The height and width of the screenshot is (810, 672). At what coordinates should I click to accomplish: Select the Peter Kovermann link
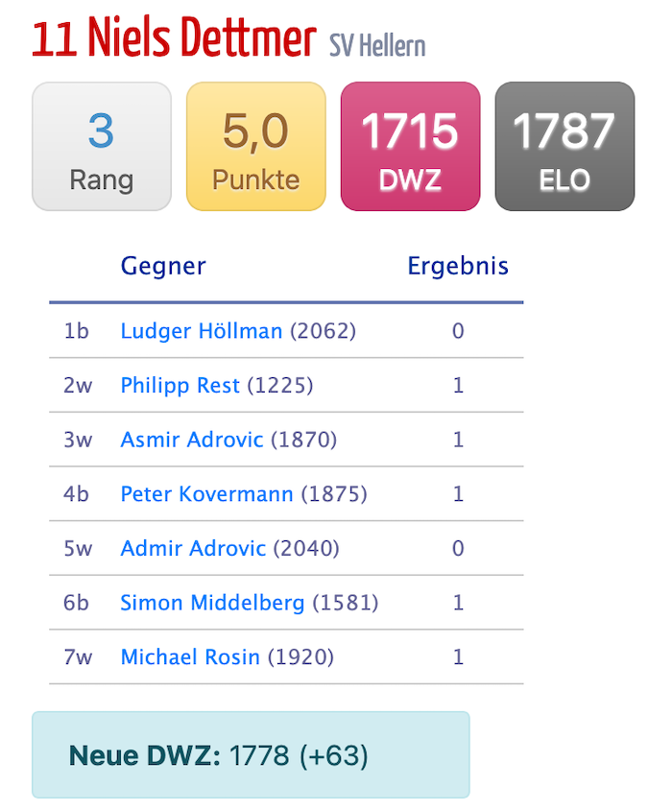pyautogui.click(x=206, y=494)
